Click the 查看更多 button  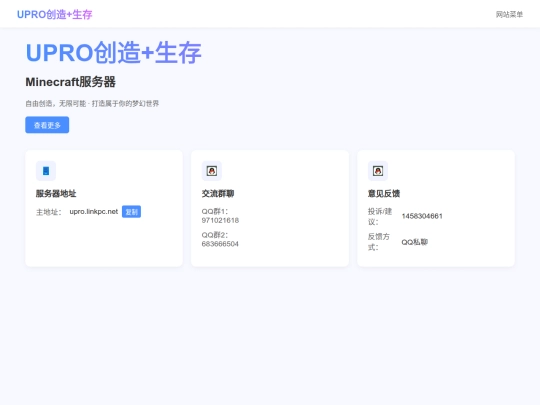click(47, 125)
